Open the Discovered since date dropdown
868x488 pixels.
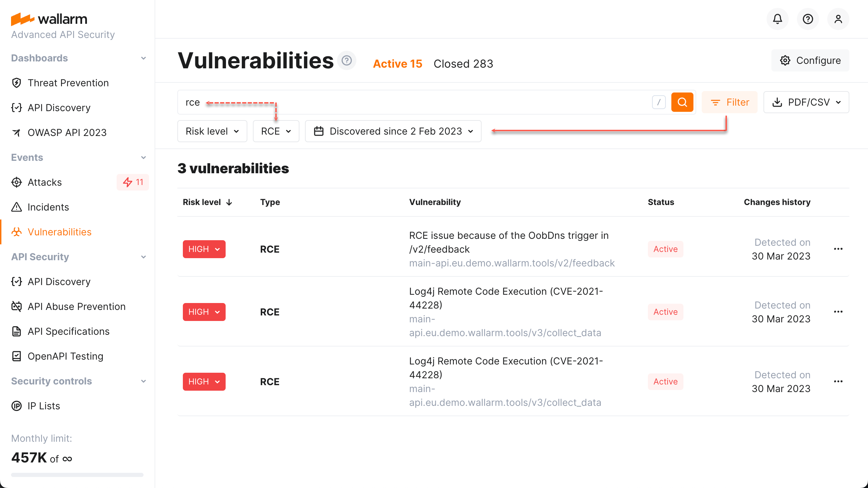393,131
